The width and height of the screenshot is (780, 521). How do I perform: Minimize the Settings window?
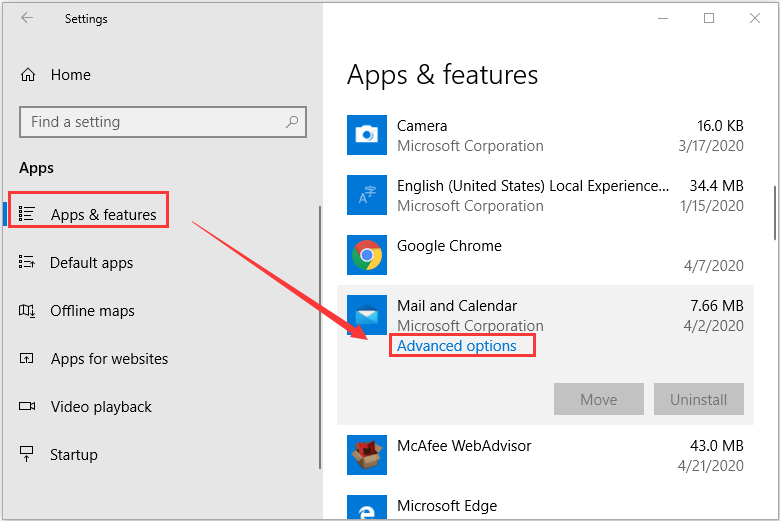(x=663, y=18)
